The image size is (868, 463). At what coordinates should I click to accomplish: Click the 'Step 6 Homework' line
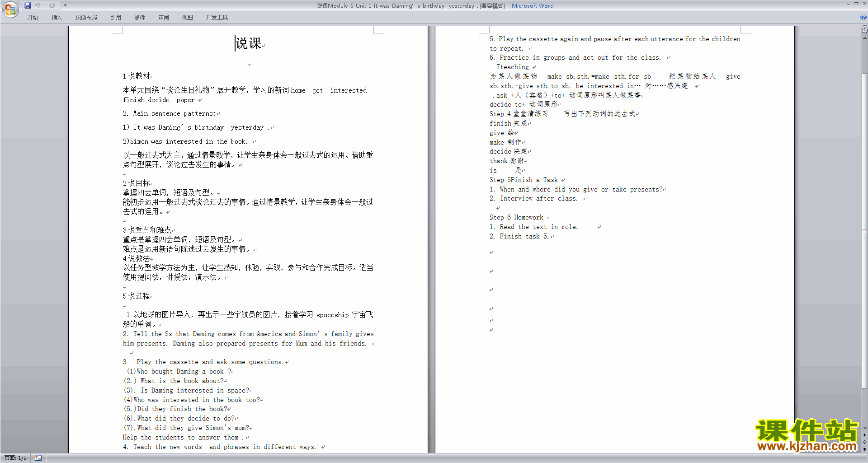coord(517,218)
